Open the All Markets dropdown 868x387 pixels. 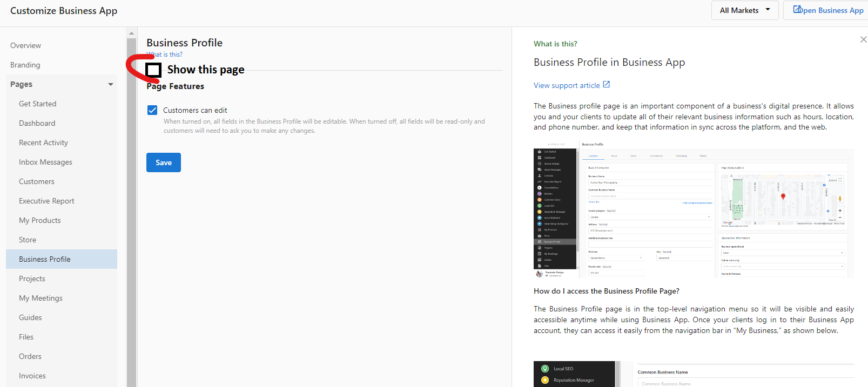(745, 10)
